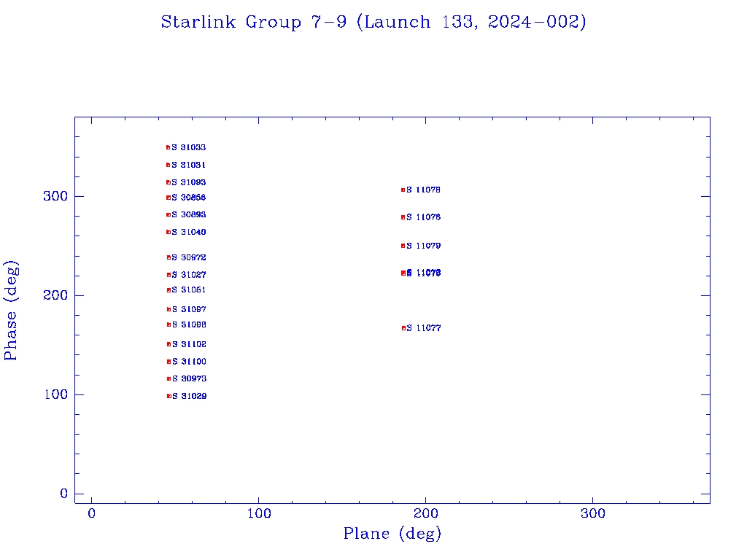Screen dimensions: 747x560
Task: Click the red data marker beside S 11077
Action: [x=403, y=328]
